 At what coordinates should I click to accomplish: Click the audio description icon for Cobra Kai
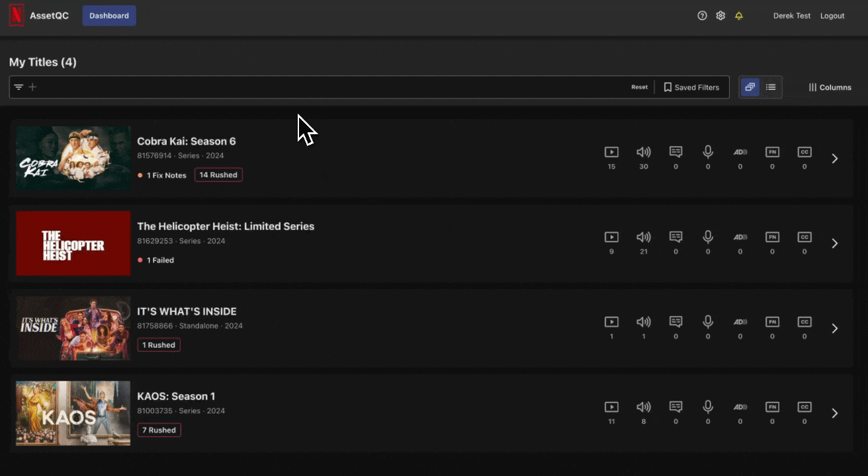pyautogui.click(x=740, y=152)
